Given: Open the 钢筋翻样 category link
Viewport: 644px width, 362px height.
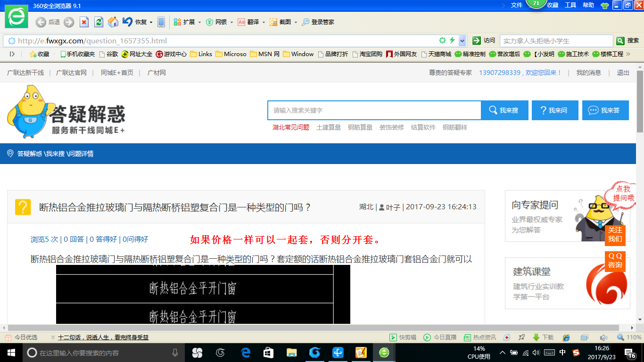Looking at the screenshot, I should pos(455,127).
